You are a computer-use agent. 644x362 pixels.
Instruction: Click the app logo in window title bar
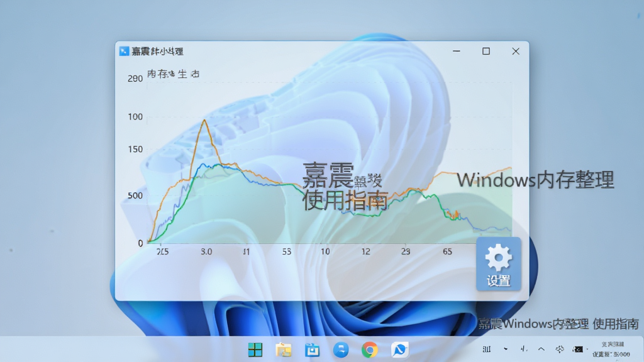[124, 52]
